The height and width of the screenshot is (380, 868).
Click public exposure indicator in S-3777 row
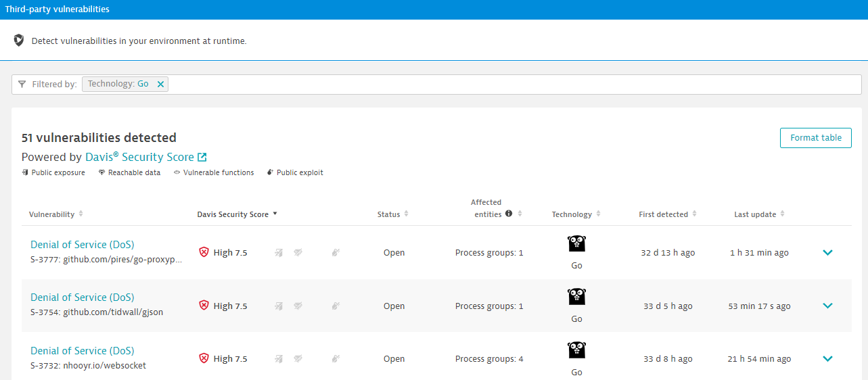[278, 253]
